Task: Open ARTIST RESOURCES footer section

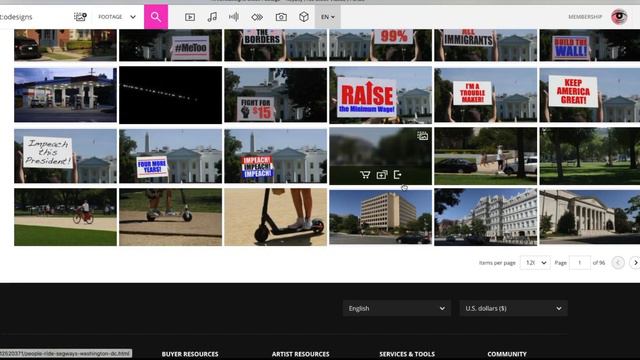Action: pos(300,354)
